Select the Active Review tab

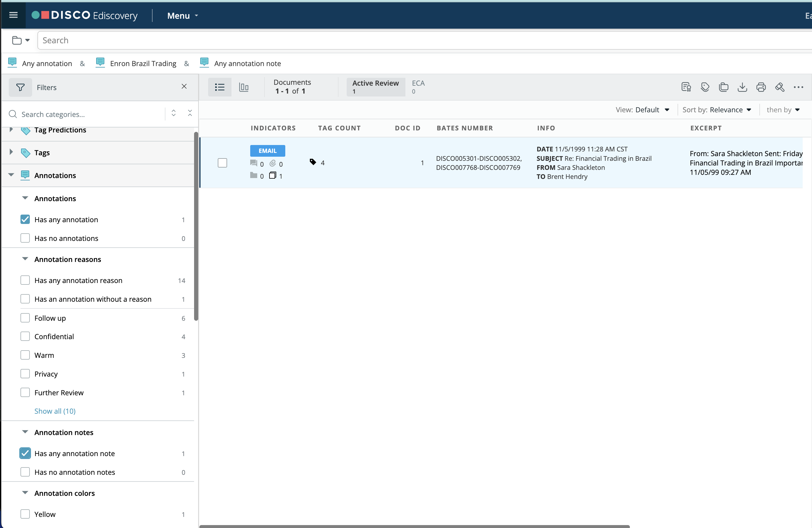(376, 87)
